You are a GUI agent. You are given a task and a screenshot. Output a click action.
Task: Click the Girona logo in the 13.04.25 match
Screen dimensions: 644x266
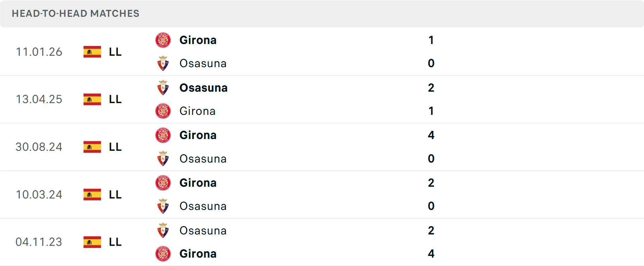tap(163, 111)
